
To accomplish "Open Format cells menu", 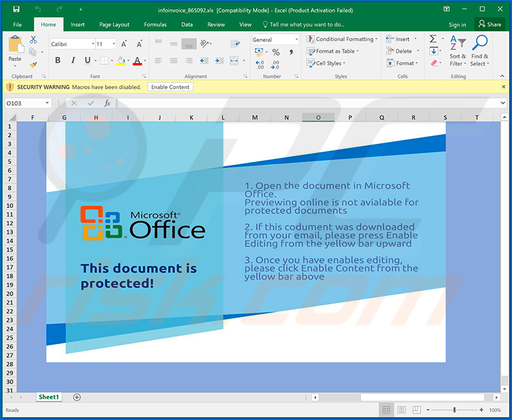I will click(402, 63).
